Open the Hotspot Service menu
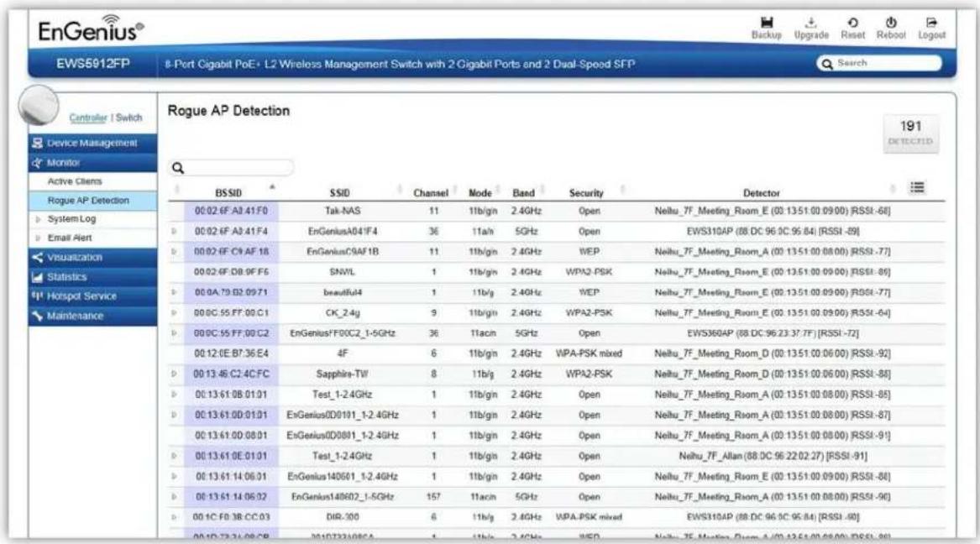This screenshot has height=544, width=980. (92, 296)
